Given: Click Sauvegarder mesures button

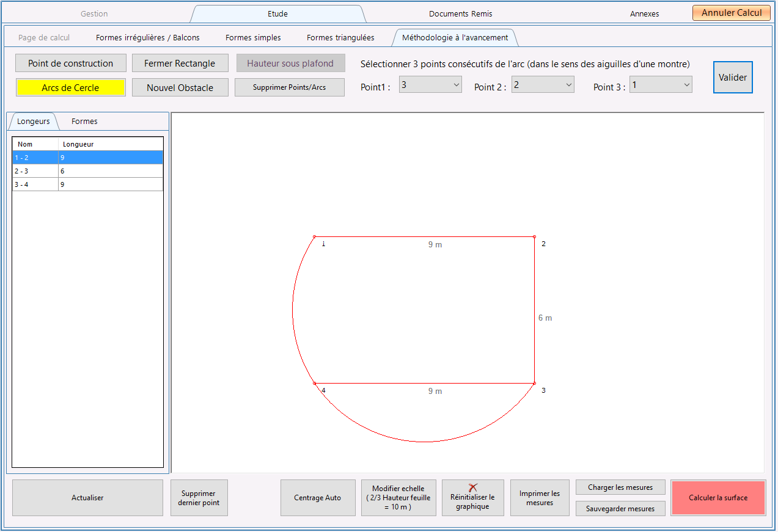Looking at the screenshot, I should click(620, 509).
